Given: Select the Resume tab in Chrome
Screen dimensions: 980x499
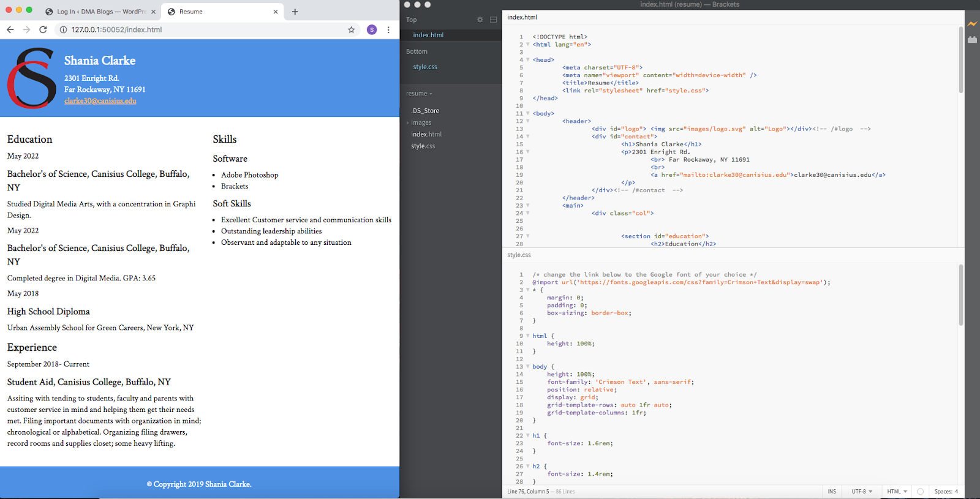Looking at the screenshot, I should point(223,12).
